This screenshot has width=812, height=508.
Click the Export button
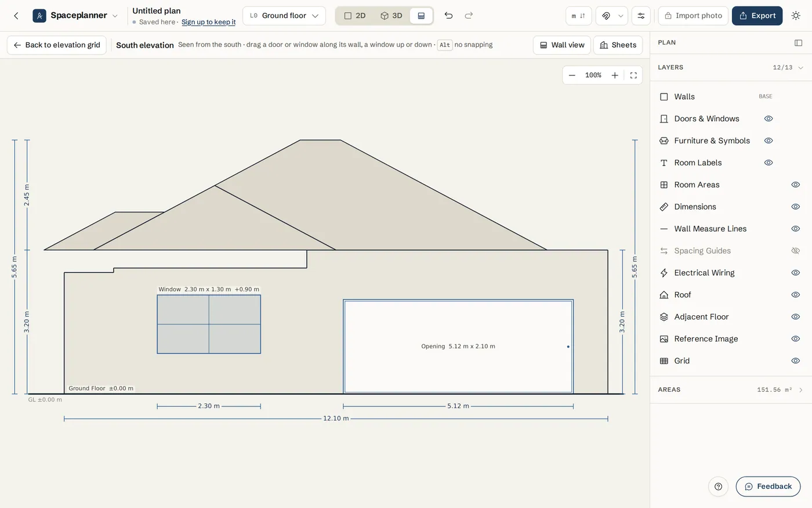757,16
